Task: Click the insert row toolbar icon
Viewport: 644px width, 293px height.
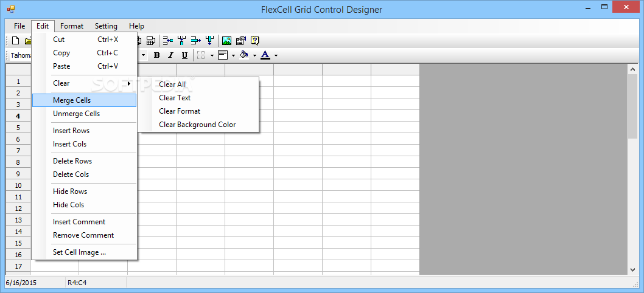Action: [168, 41]
